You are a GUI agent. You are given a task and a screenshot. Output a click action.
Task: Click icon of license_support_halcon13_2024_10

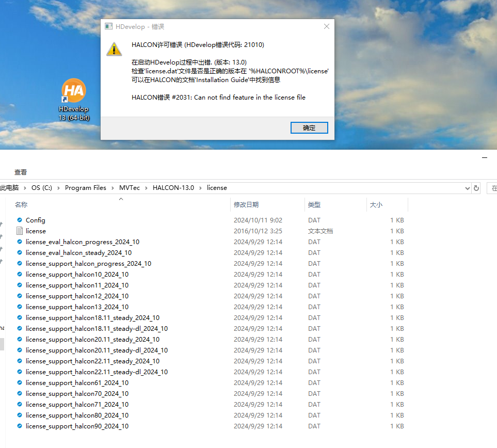pyautogui.click(x=20, y=307)
